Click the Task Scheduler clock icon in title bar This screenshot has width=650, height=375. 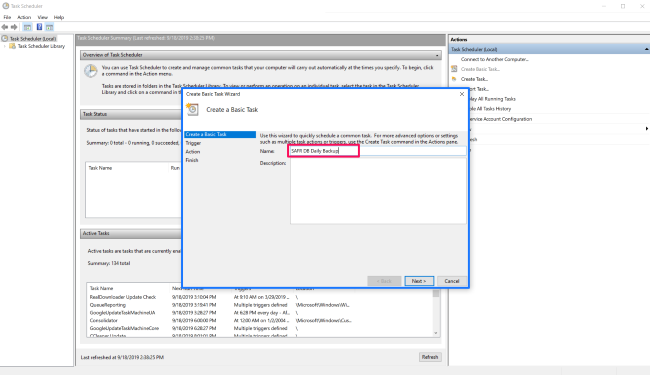(x=5, y=6)
